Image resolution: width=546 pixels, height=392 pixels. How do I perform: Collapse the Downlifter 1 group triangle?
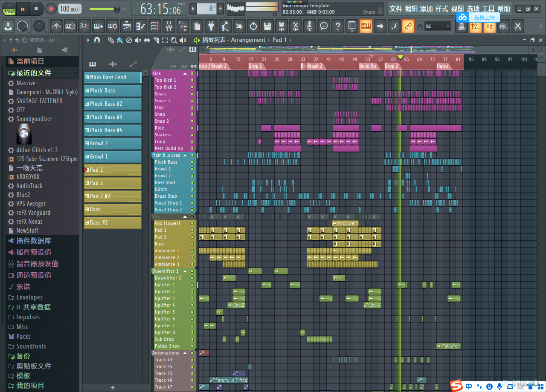click(185, 271)
